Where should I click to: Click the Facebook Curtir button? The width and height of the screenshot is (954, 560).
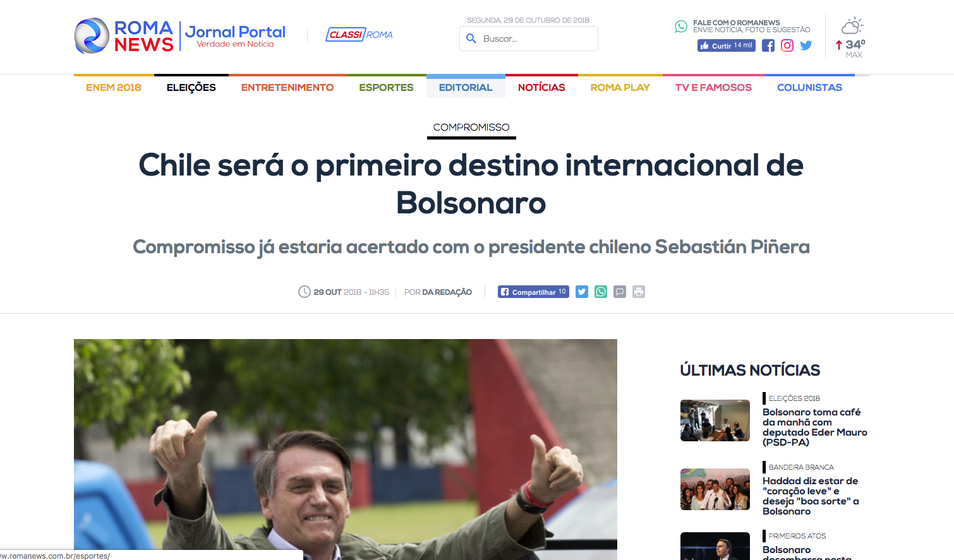coord(727,45)
